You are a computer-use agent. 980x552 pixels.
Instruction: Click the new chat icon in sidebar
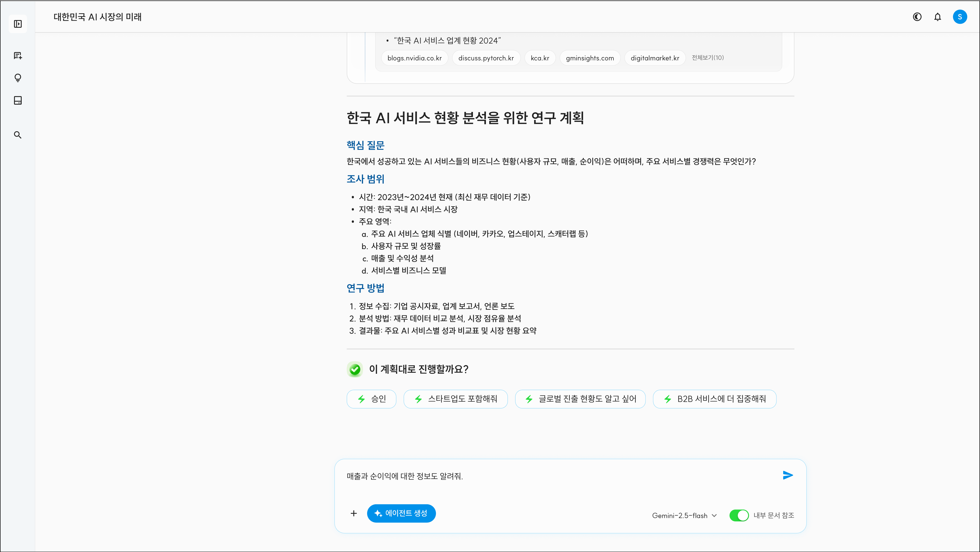click(x=18, y=56)
